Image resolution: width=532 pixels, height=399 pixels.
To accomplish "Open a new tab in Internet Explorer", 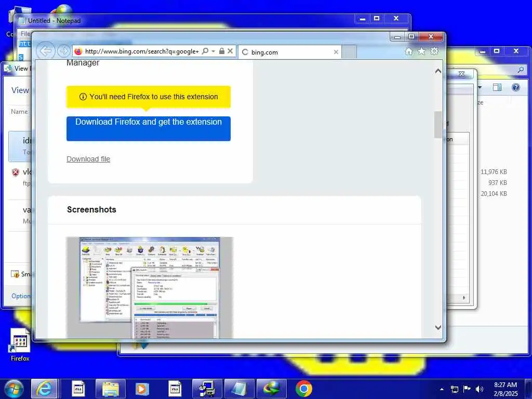I will coord(349,52).
